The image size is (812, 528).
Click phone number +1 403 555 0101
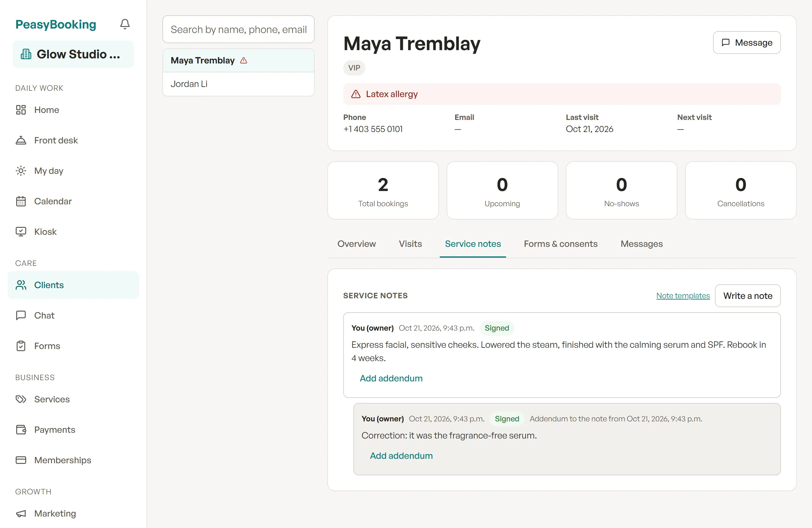pos(373,129)
